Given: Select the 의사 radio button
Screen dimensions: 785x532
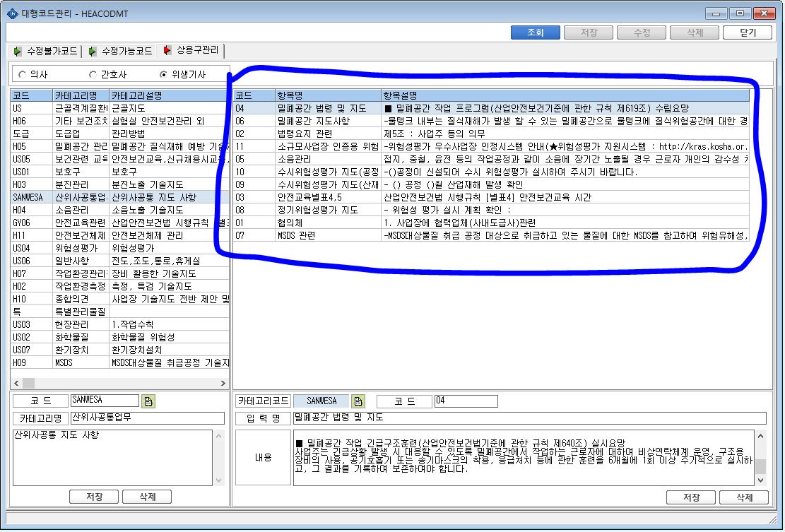Looking at the screenshot, I should pos(22,75).
